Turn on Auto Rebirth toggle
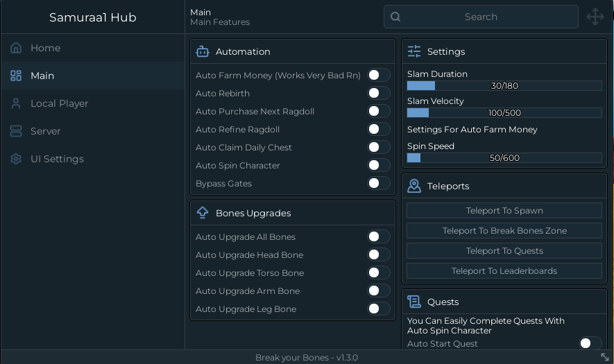 click(379, 93)
